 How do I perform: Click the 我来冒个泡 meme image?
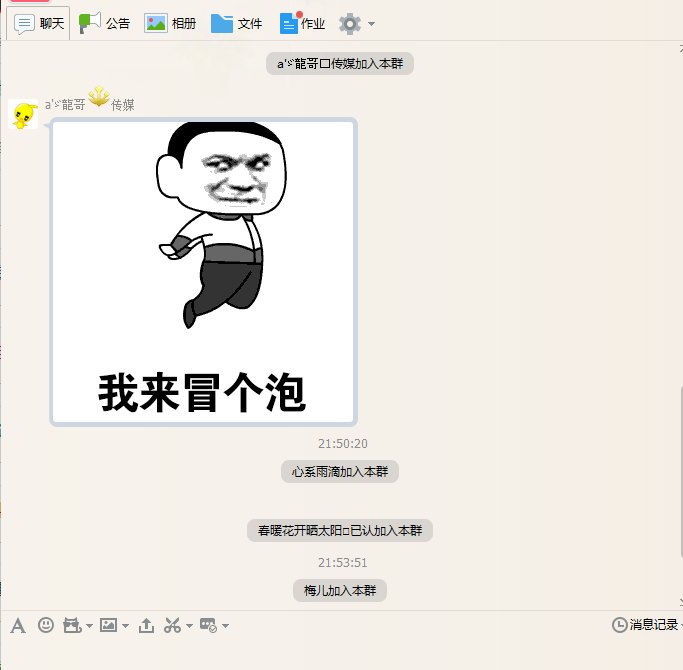[203, 272]
